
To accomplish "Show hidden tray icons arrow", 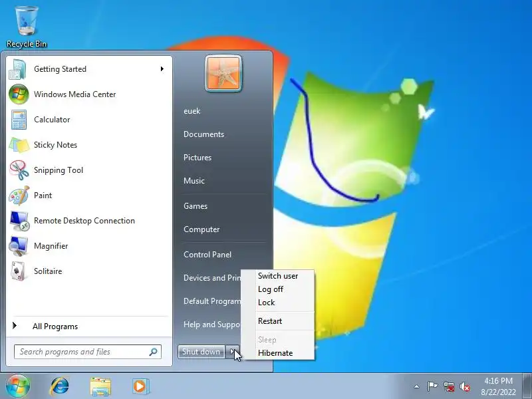I will pos(417,386).
